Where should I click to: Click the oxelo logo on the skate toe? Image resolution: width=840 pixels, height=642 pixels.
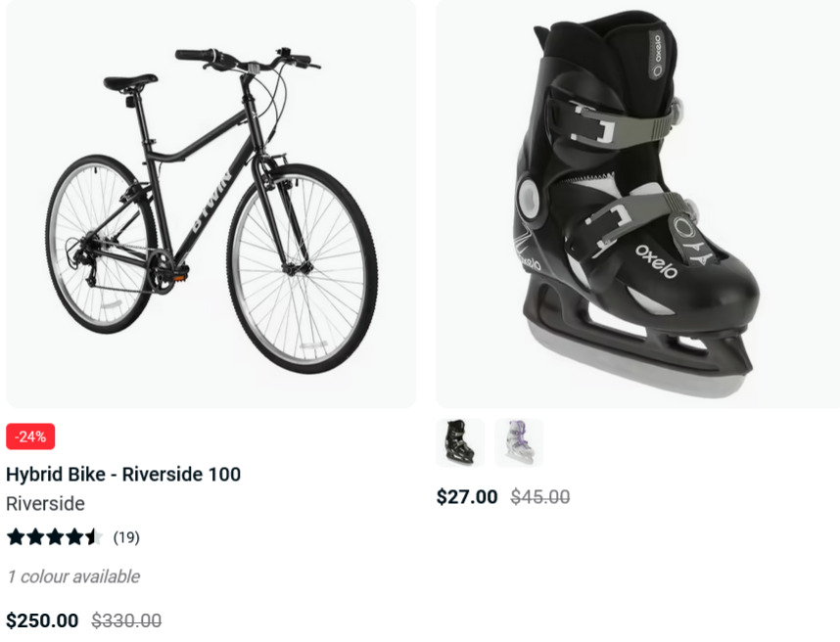[656, 262]
